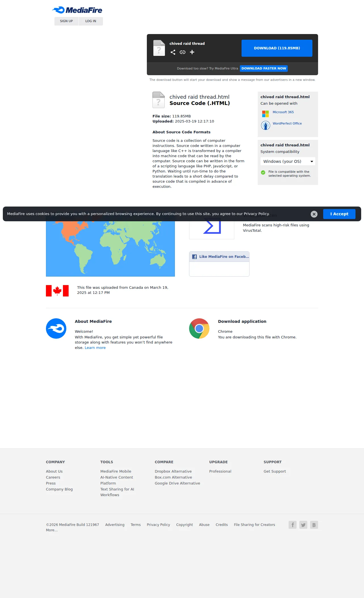Open Box.com Alternative footer link
The width and height of the screenshot is (364, 598).
[173, 477]
